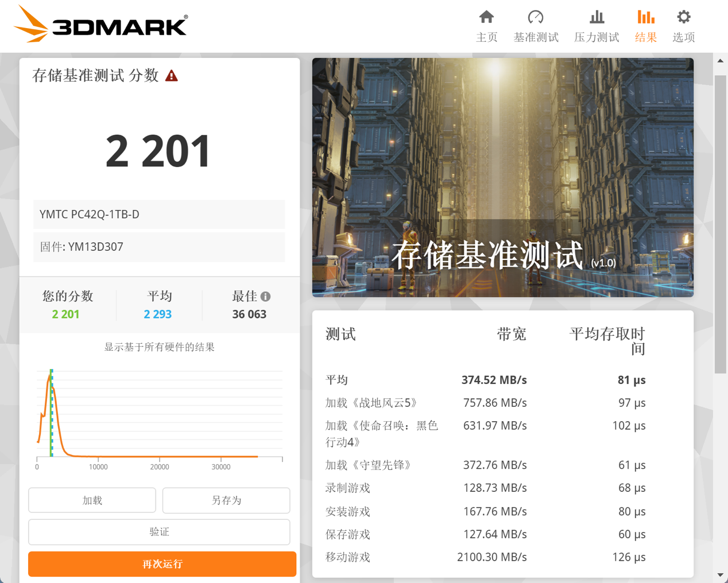This screenshot has width=728, height=583.
Task: Click the vertical scrollbar thumb
Action: click(x=721, y=224)
